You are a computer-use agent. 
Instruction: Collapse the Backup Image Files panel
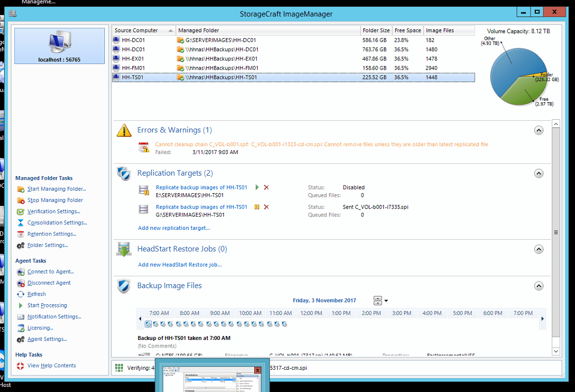pos(539,286)
